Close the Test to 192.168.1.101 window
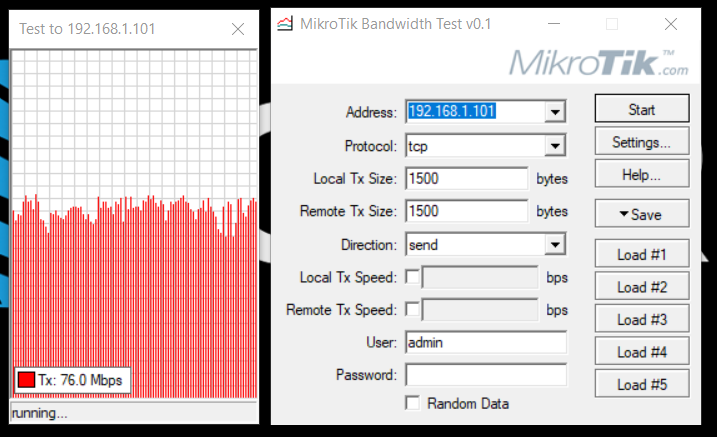Screen dimensions: 717x437 click(238, 29)
